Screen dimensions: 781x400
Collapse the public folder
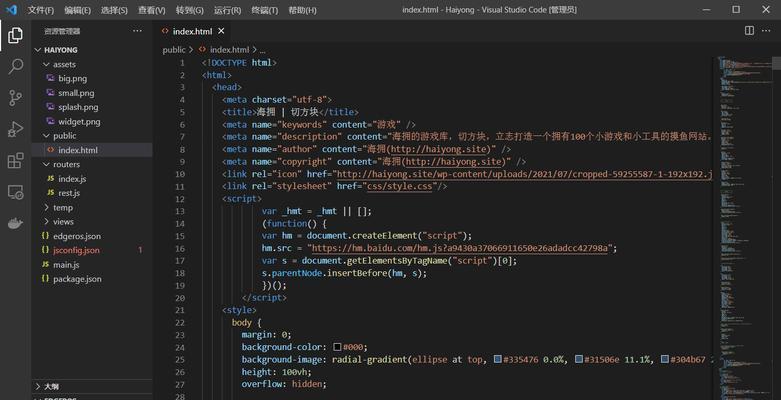46,135
